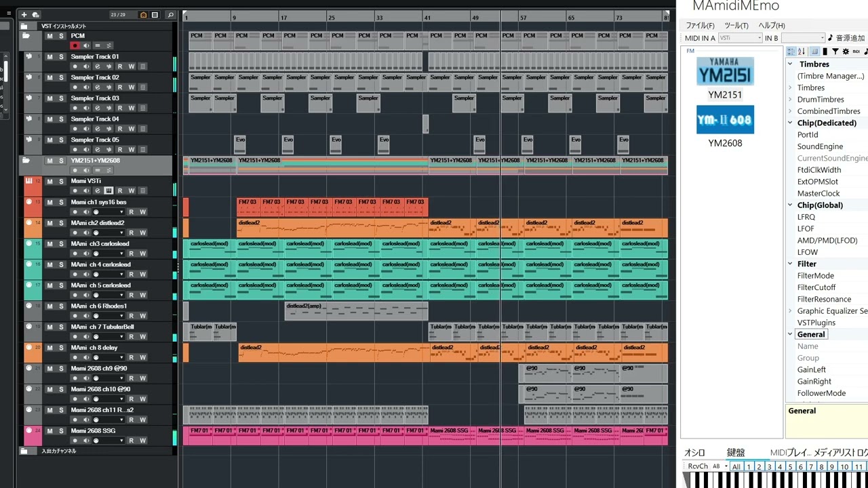Mute the PCM folder track
Screen dimensions: 868x488
pyautogui.click(x=50, y=36)
